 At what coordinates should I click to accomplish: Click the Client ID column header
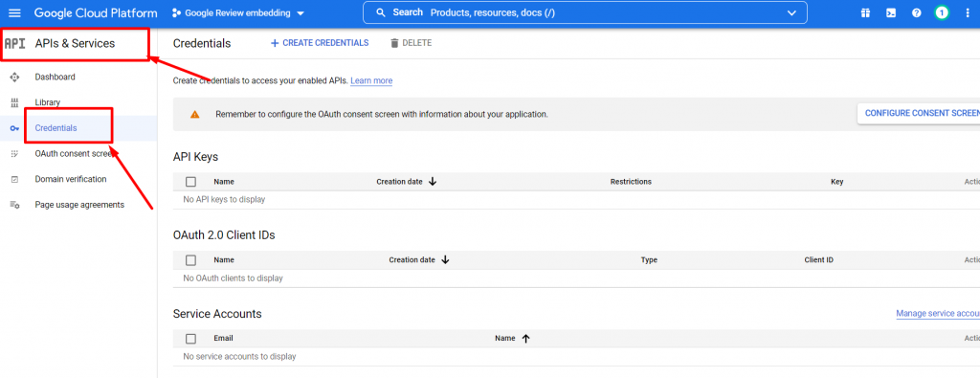(819, 260)
